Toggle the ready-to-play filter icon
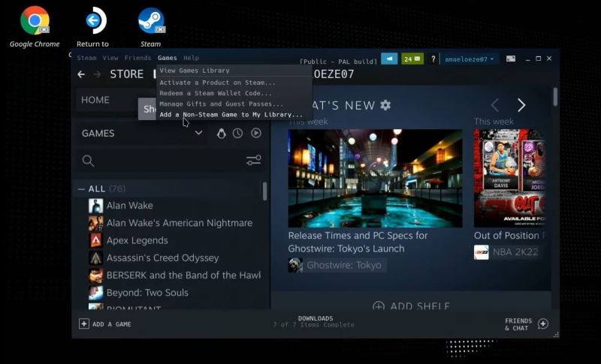Screen dimensions: 601x364 pyautogui.click(x=256, y=133)
